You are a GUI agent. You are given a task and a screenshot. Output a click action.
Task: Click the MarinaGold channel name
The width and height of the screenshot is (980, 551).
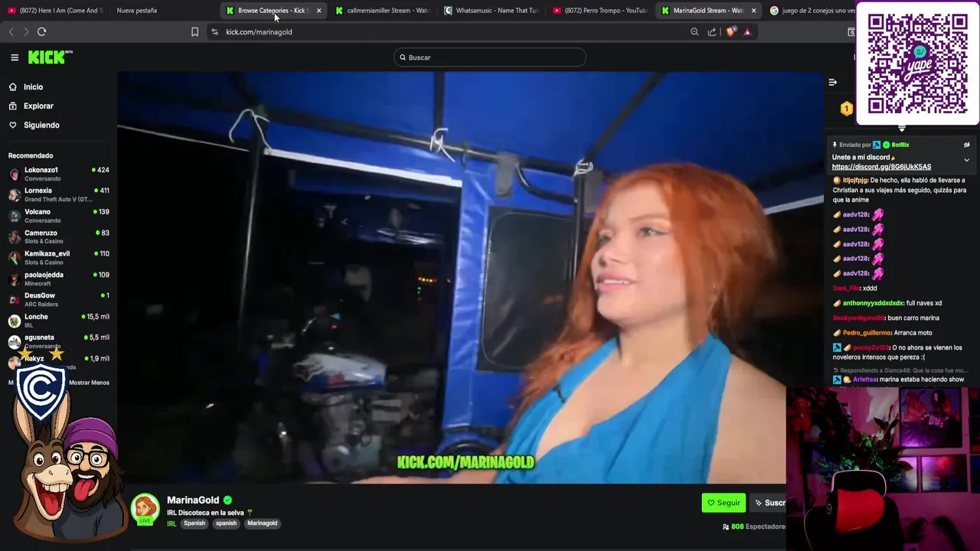tap(193, 500)
